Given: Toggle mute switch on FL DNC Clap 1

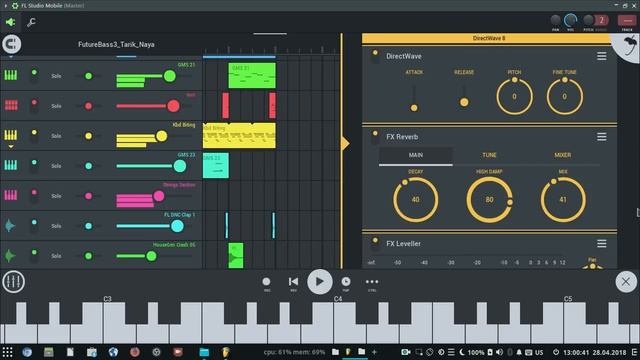Looking at the screenshot, I should point(34,226).
